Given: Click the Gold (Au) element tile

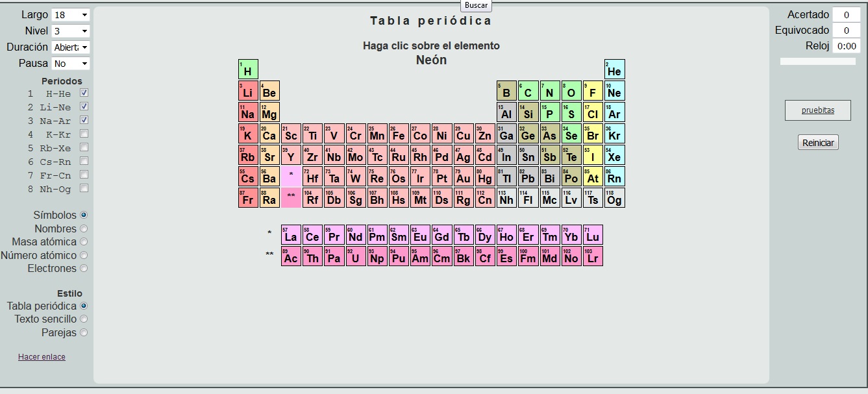Looking at the screenshot, I should point(463,176).
